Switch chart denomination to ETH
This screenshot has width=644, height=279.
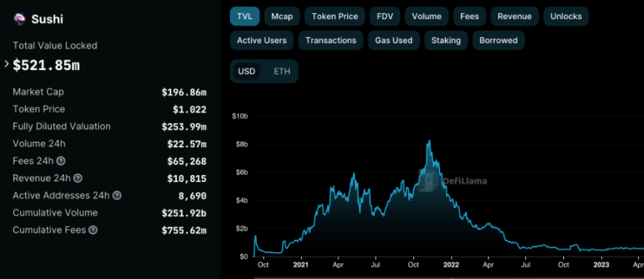pyautogui.click(x=282, y=71)
